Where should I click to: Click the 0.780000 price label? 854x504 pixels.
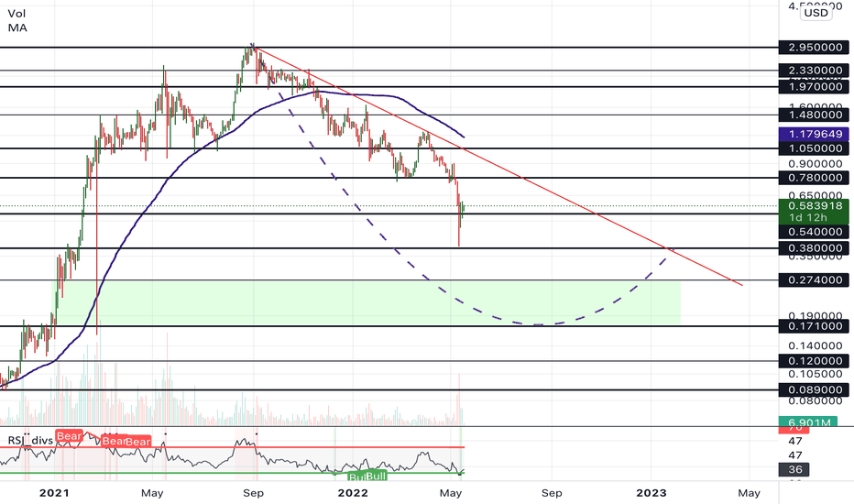click(x=814, y=178)
